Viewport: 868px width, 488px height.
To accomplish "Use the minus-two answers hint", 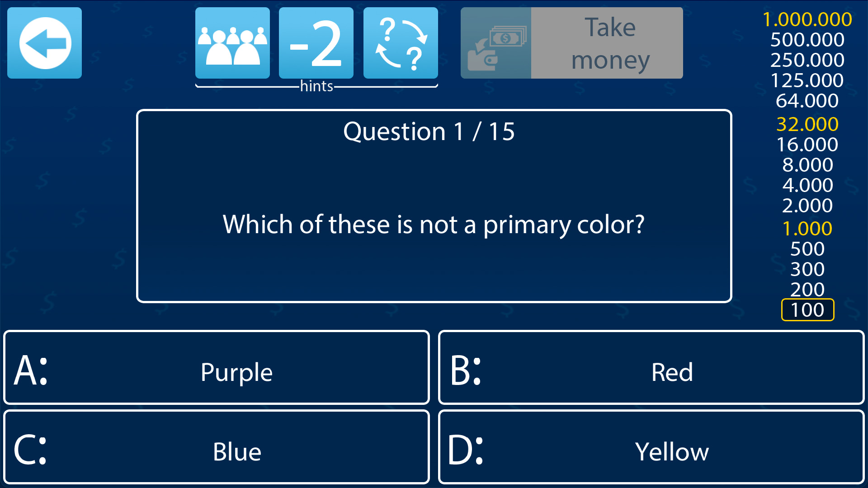I will pyautogui.click(x=316, y=43).
